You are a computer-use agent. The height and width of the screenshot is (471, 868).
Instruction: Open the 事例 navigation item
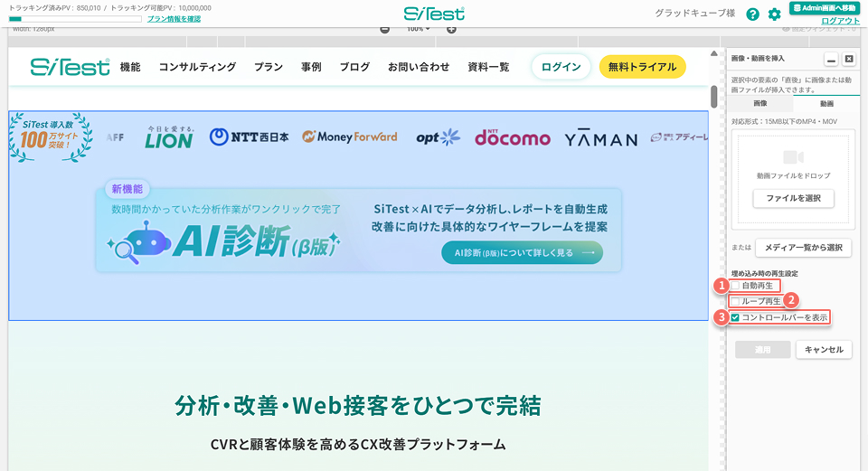(311, 67)
